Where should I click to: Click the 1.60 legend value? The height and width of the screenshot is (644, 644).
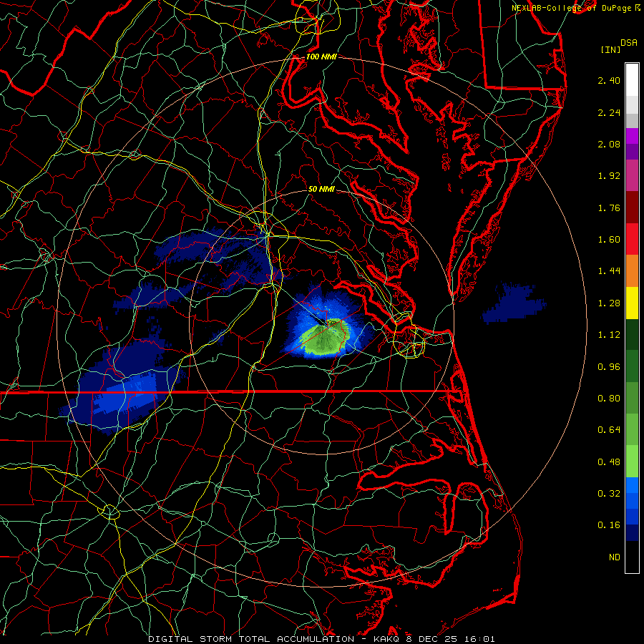click(609, 240)
